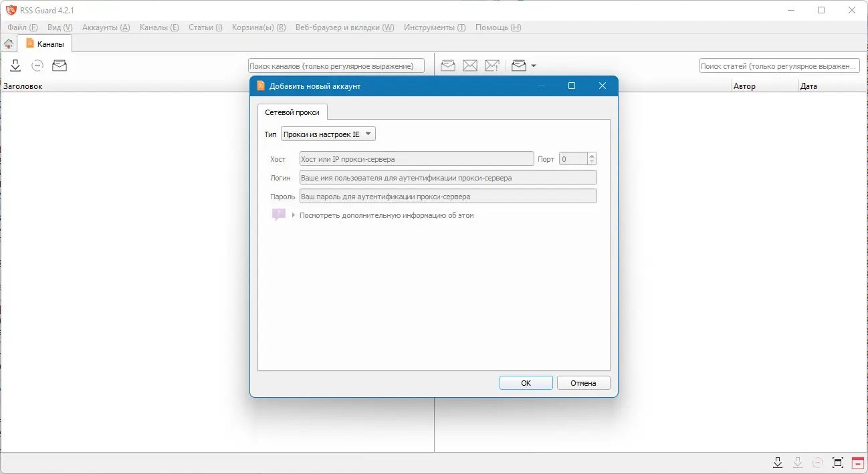Open the Веб-браузер и вкладки menu

344,27
